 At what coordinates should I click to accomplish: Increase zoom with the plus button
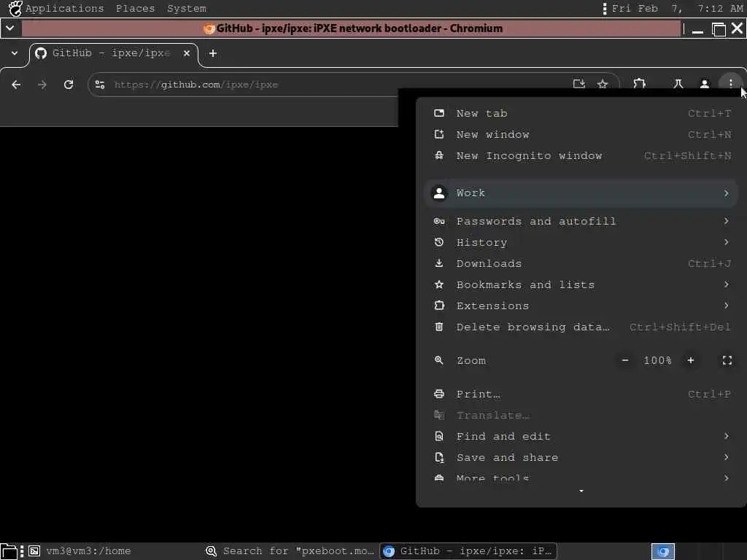[691, 360]
